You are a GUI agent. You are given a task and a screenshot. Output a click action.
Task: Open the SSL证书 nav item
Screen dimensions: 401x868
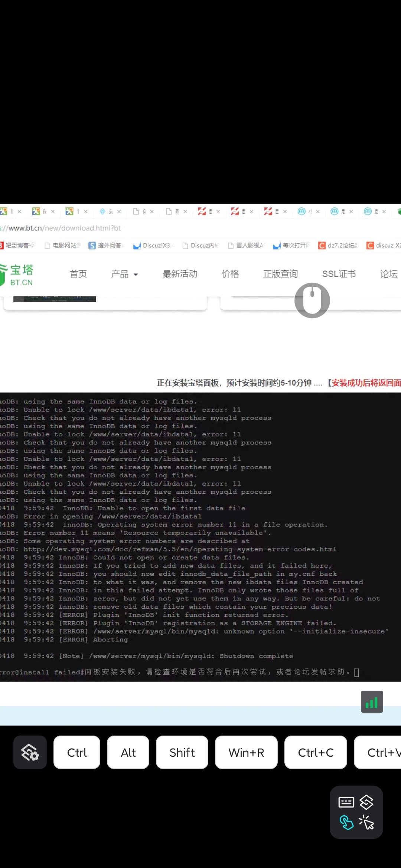(x=339, y=274)
